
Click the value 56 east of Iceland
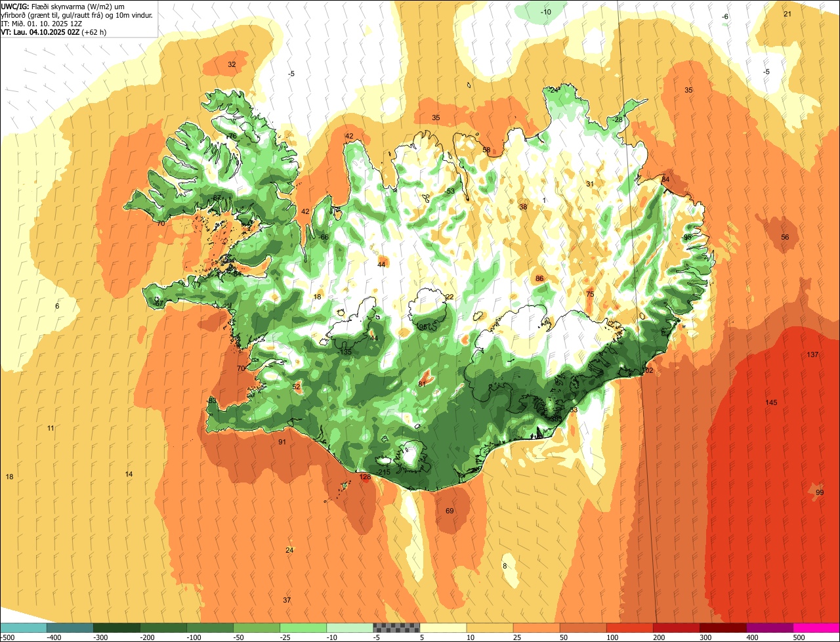[x=785, y=237]
